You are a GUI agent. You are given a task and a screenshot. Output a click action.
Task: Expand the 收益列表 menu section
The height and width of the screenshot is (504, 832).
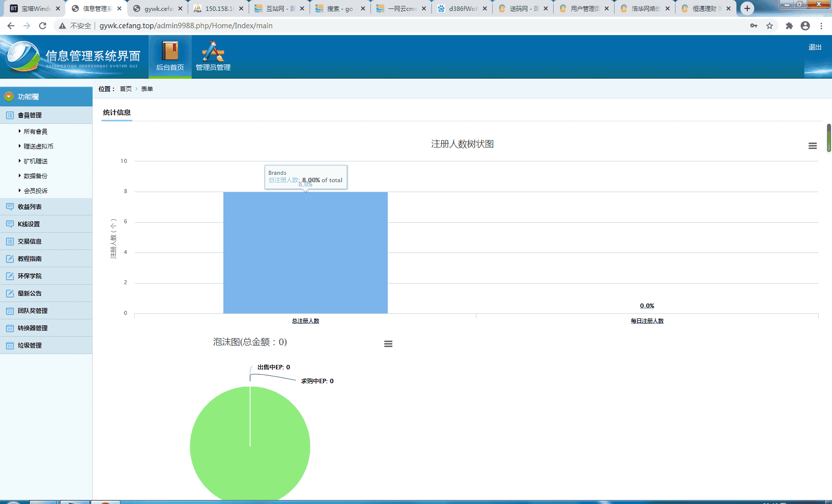[x=46, y=206]
